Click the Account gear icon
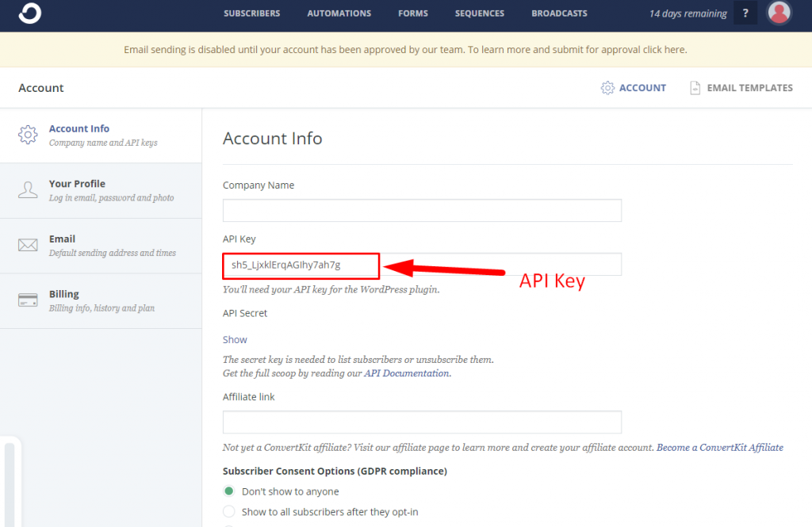812x527 pixels. click(608, 88)
